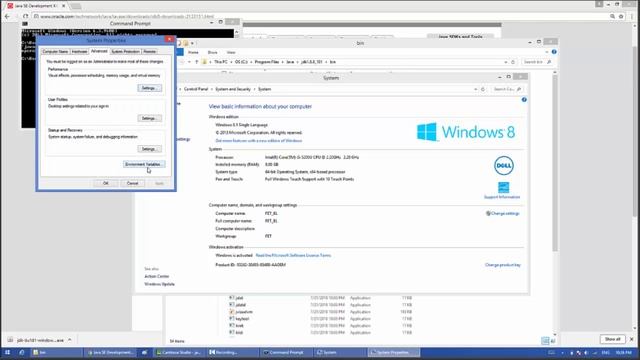Open Action Center link in System window

point(157,276)
